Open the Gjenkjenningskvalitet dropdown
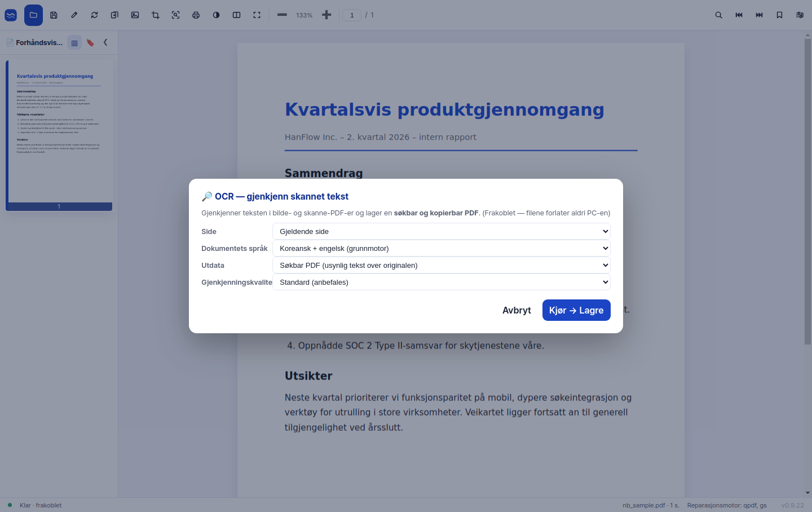Image resolution: width=812 pixels, height=512 pixels. click(442, 282)
